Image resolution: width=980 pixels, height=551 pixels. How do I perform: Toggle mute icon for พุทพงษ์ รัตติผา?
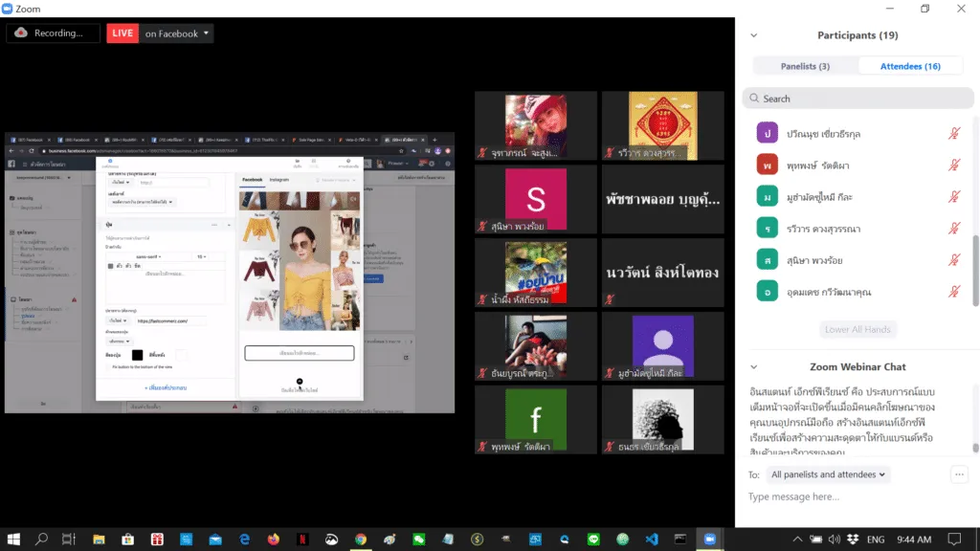tap(954, 165)
